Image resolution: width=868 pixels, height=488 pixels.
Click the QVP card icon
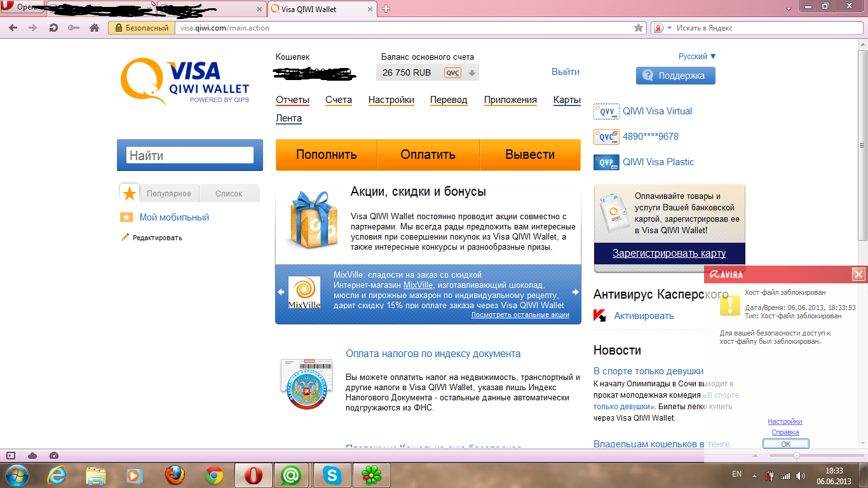tap(606, 163)
